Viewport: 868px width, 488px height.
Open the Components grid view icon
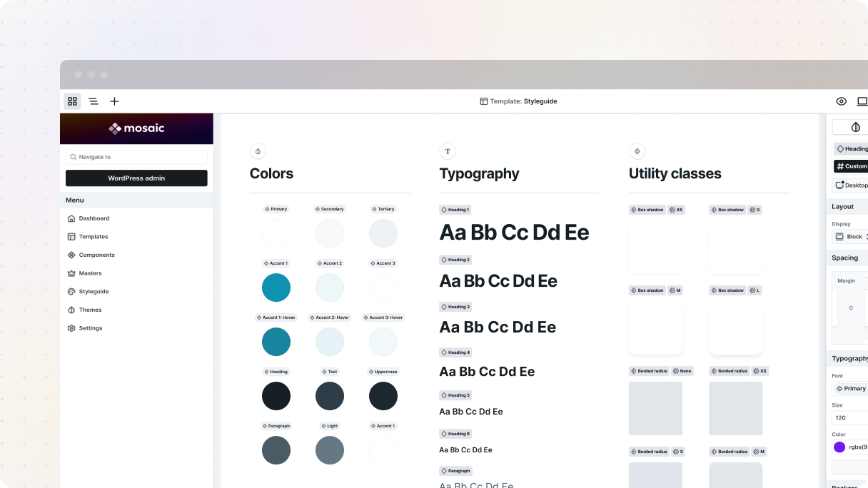pyautogui.click(x=72, y=101)
